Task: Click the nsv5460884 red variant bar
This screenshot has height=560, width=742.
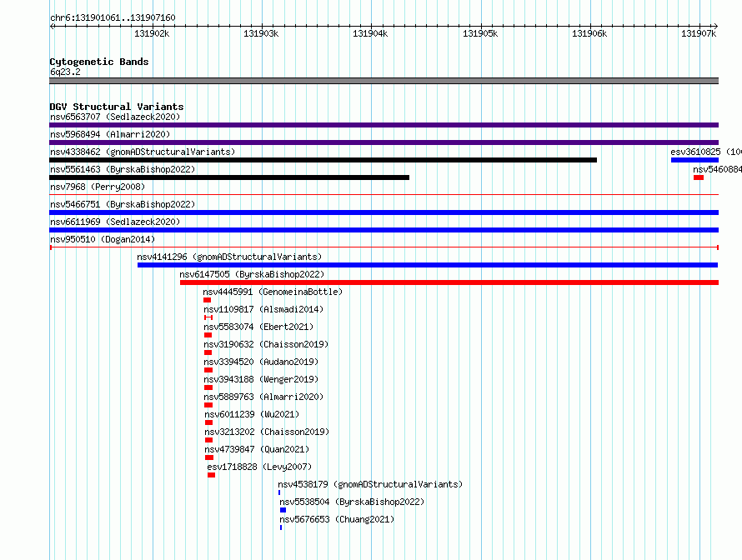Action: tap(699, 177)
